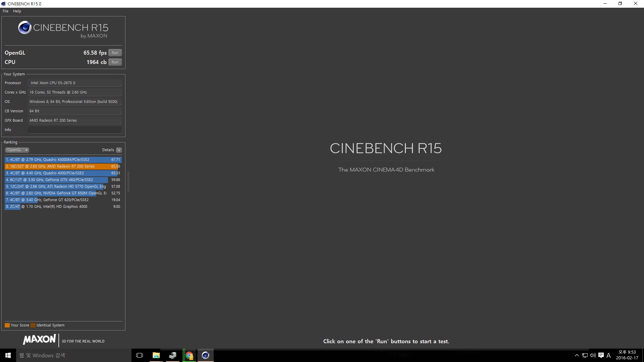
Task: Select ranking row Intel HD Graphics 4000
Action: tap(63, 206)
